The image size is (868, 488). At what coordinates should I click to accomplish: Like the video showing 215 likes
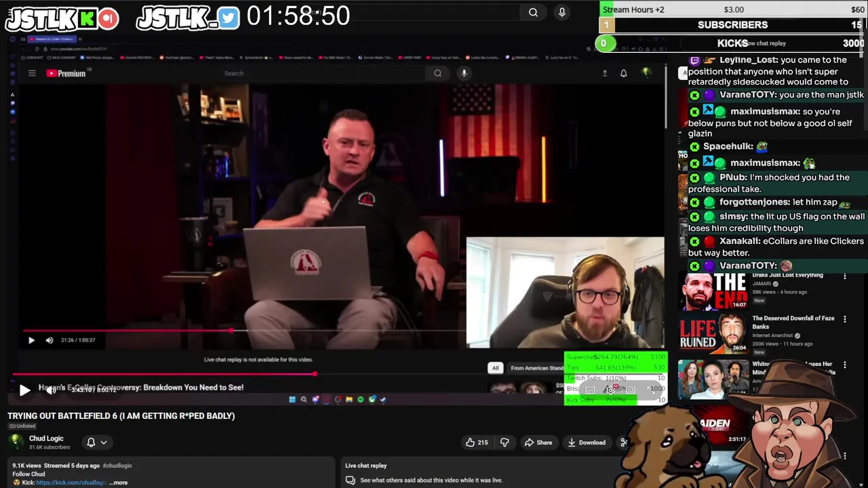point(476,443)
